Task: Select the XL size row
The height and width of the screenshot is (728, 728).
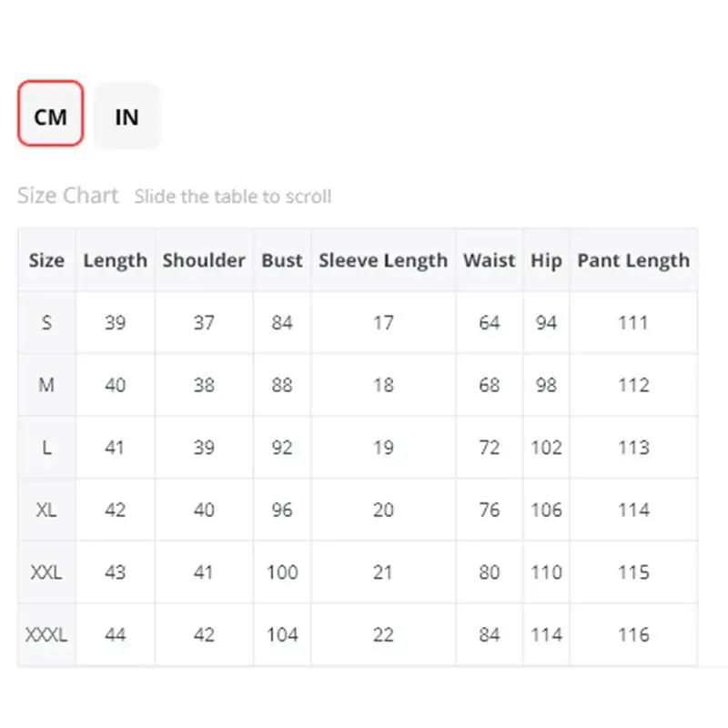Action: click(x=46, y=510)
